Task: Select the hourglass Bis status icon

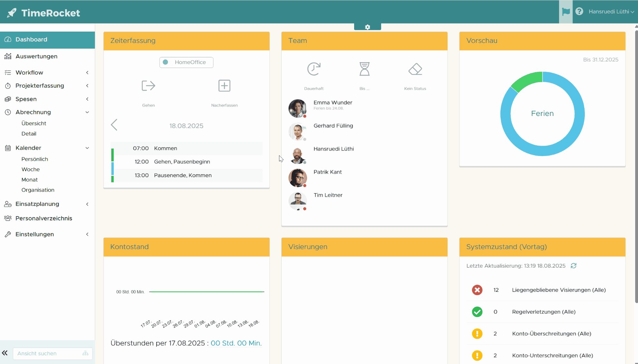Action: tap(364, 69)
